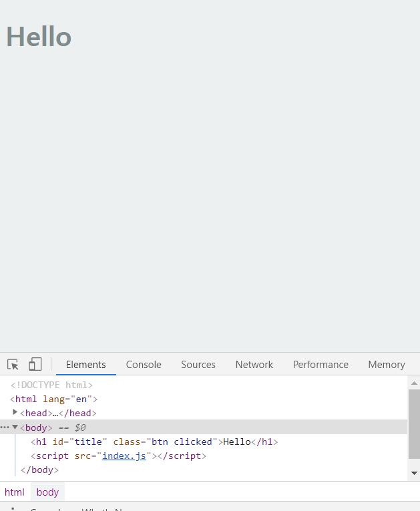
Task: Select the closing body tag line
Action: pos(39,470)
